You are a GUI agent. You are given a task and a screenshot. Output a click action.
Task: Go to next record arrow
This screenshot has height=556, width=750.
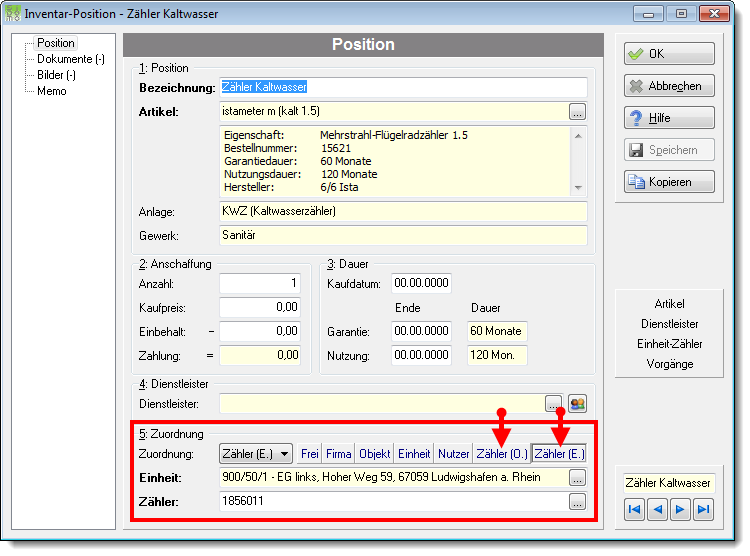pos(680,509)
